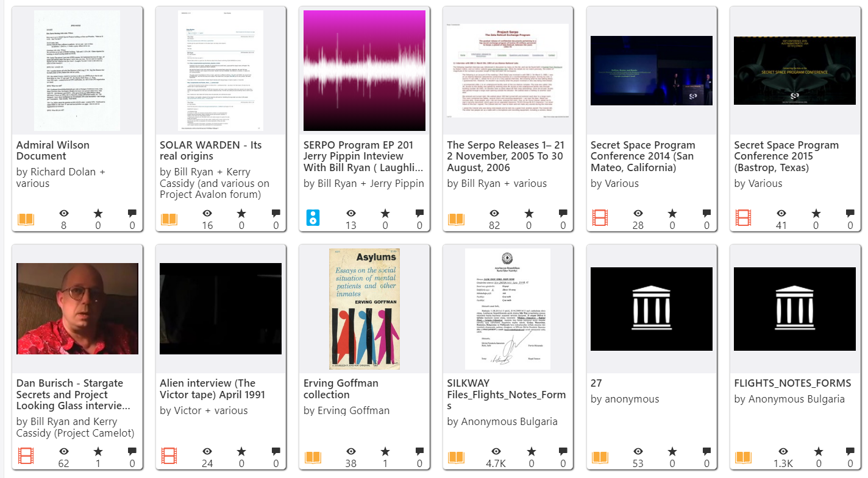The height and width of the screenshot is (478, 868).
Task: Favorite Admiral Wilson Document using its star icon
Action: coord(98,213)
